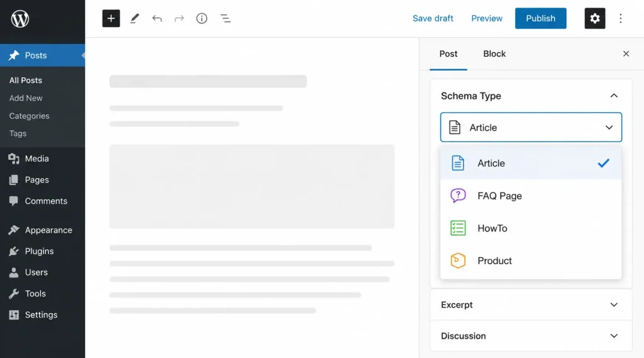This screenshot has height=358, width=644.
Task: Toggle the Schema Type dropdown arrow
Action: coord(609,128)
